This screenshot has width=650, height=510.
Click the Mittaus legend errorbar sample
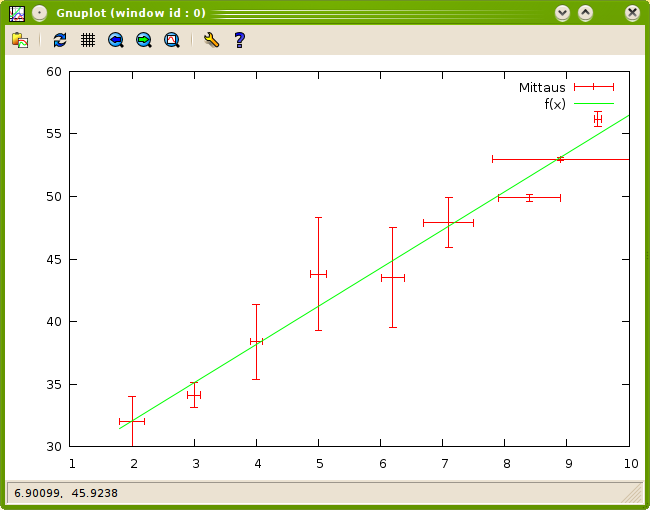[594, 87]
